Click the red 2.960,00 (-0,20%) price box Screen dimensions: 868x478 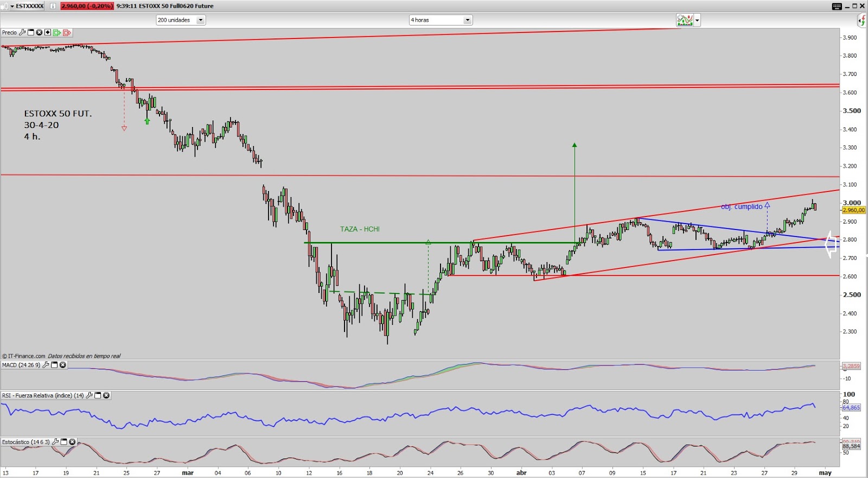pos(87,6)
